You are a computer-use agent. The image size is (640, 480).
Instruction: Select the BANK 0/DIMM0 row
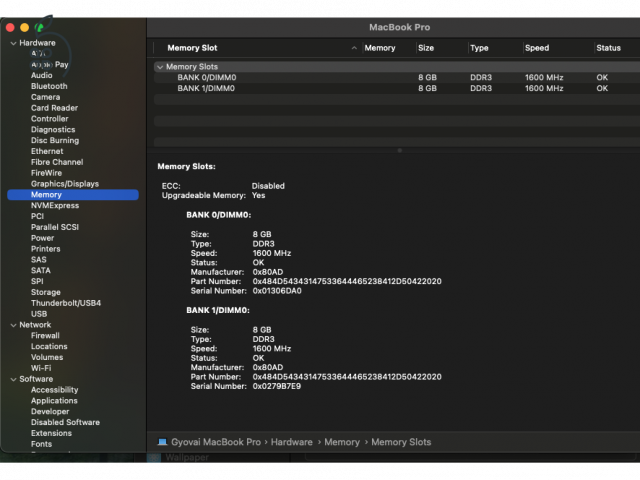click(x=397, y=78)
